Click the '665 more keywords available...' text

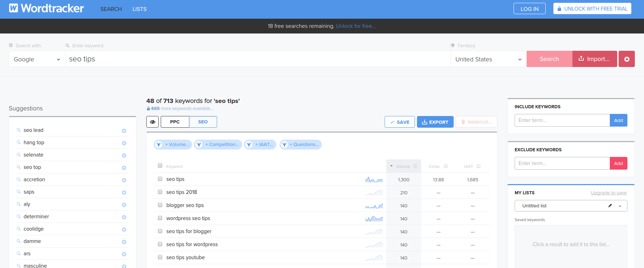point(182,109)
